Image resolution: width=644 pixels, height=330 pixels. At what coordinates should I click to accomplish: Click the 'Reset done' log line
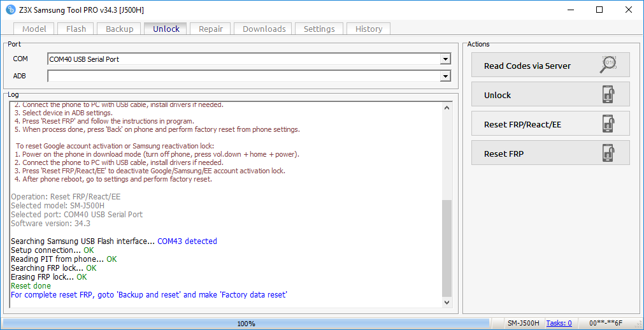point(31,285)
